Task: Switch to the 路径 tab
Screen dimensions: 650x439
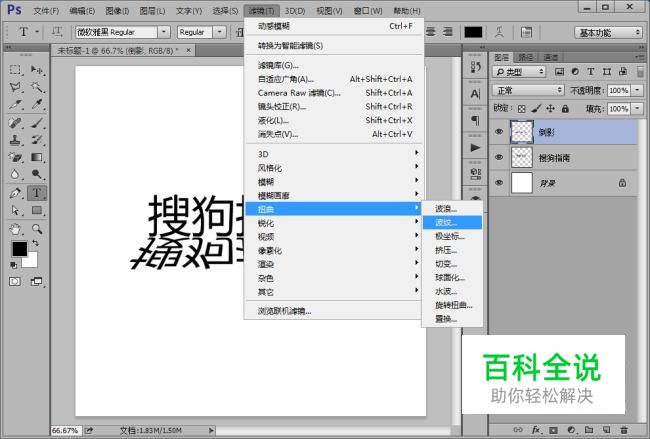Action: [x=526, y=57]
